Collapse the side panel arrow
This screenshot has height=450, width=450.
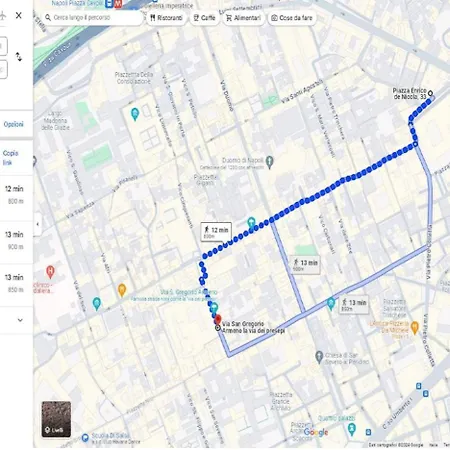point(38,224)
